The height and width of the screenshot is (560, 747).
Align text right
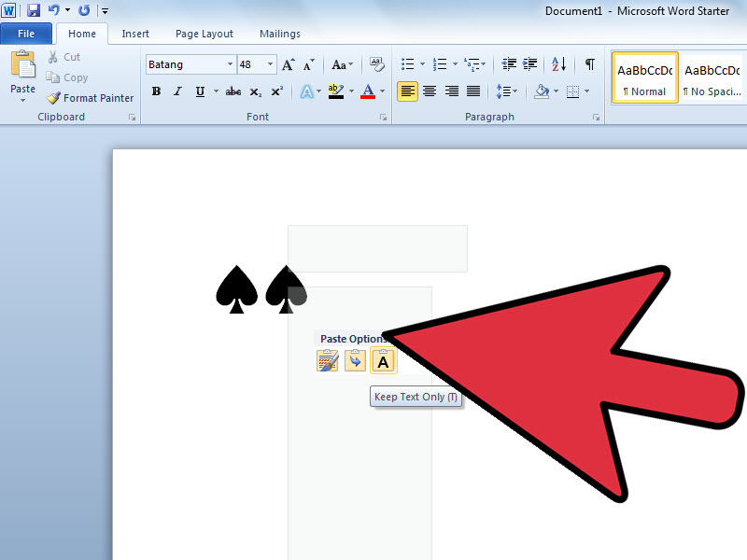[x=452, y=91]
